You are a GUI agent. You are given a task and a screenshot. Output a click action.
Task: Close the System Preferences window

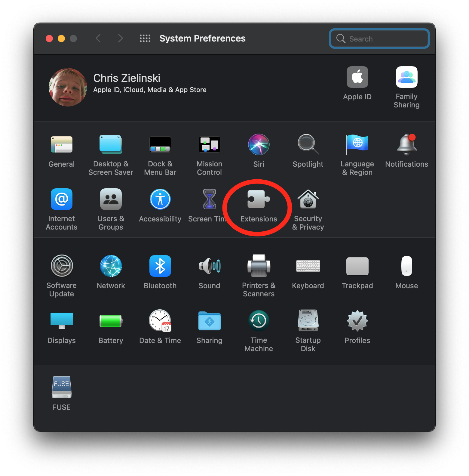coord(49,39)
